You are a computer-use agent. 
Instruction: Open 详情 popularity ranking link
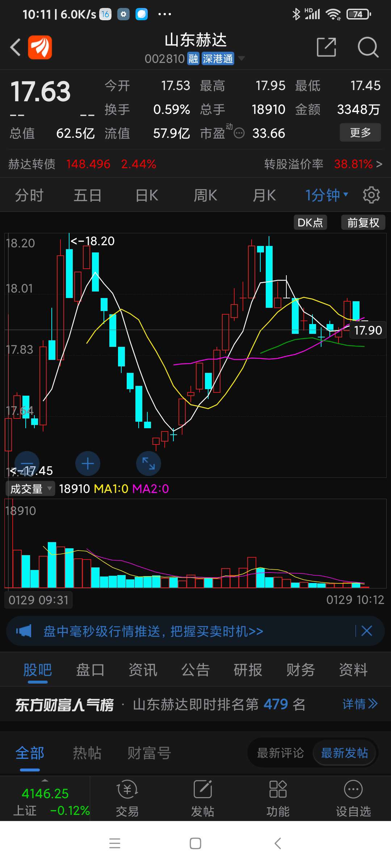360,704
